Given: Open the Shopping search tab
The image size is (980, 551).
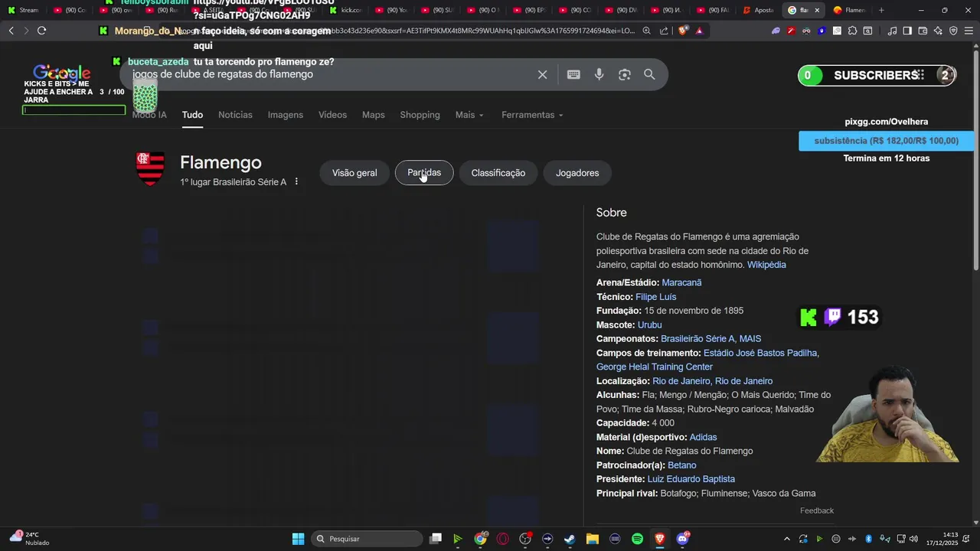Looking at the screenshot, I should pyautogui.click(x=420, y=115).
